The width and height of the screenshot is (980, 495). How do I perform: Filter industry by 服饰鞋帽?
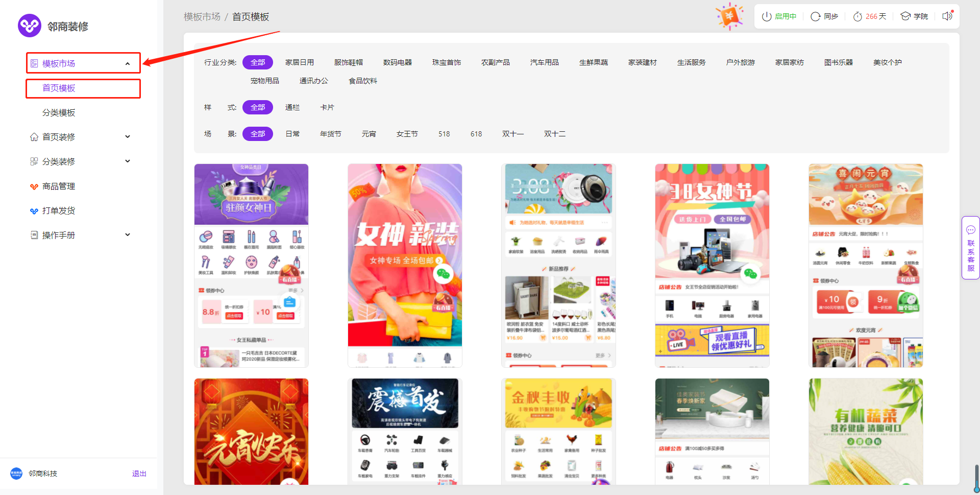349,62
